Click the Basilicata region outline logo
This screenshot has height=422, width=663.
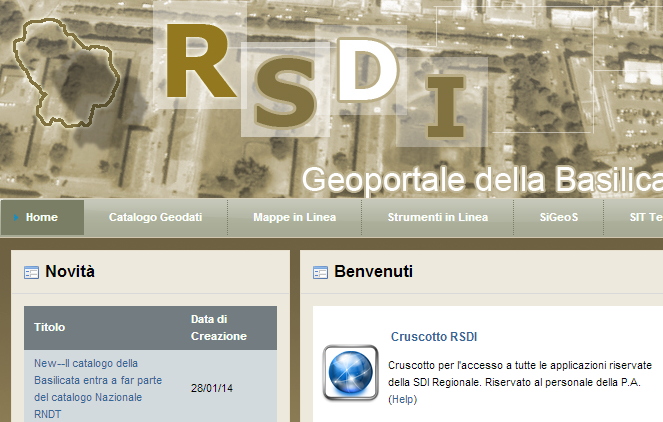coord(66,73)
